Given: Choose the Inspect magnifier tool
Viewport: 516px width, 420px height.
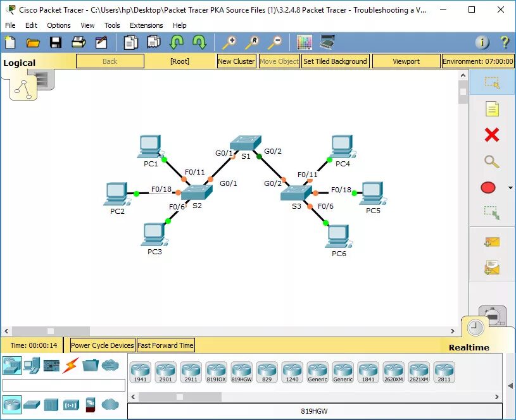Looking at the screenshot, I should (x=492, y=161).
